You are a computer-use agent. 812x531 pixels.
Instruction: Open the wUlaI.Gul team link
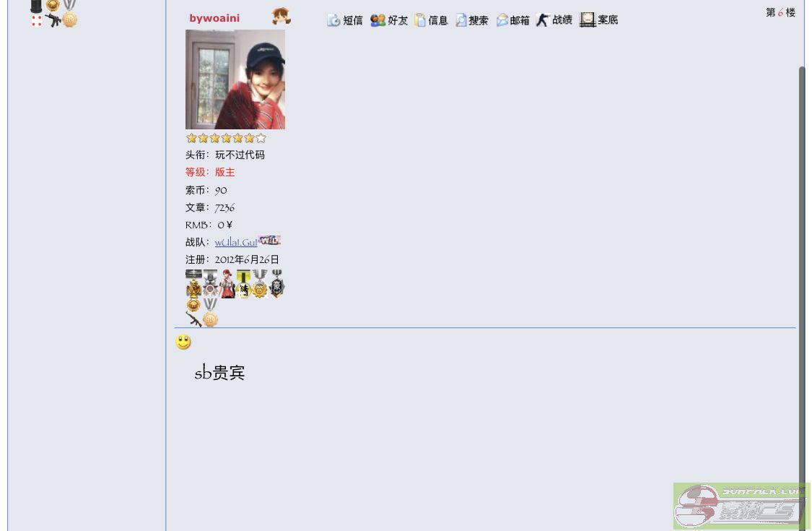235,242
